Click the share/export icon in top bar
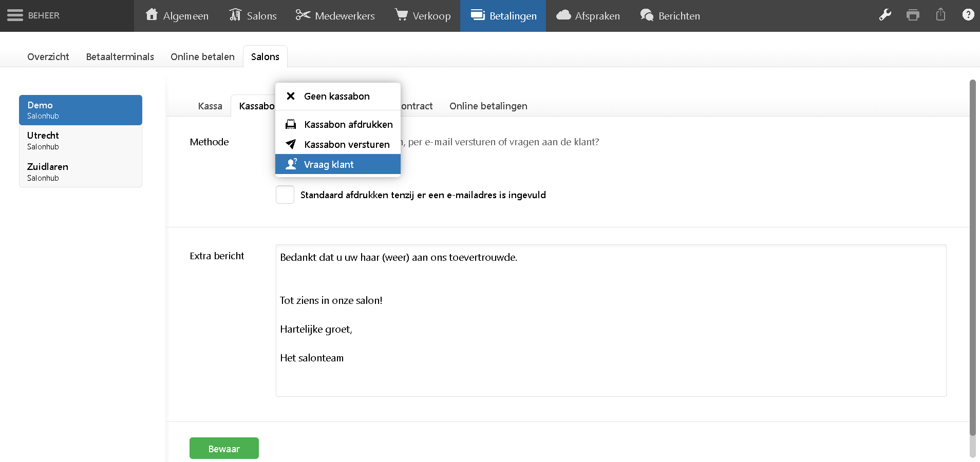Viewport: 980px width, 462px height. [x=940, y=14]
